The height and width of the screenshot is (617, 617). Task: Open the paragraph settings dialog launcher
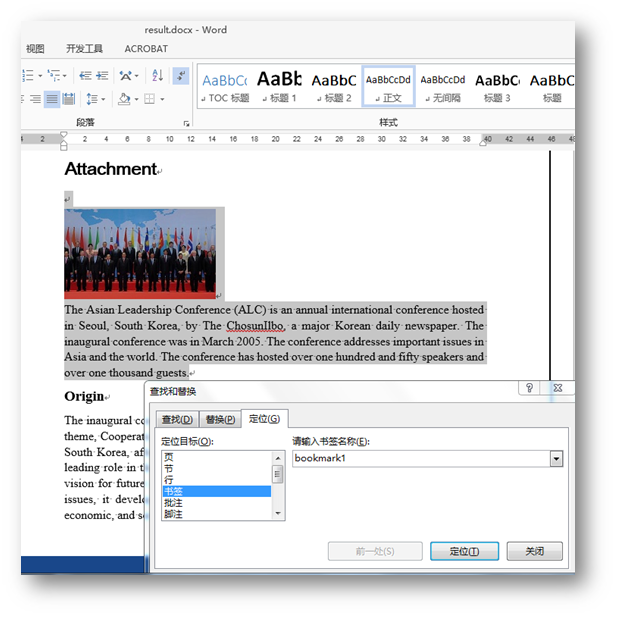click(186, 124)
